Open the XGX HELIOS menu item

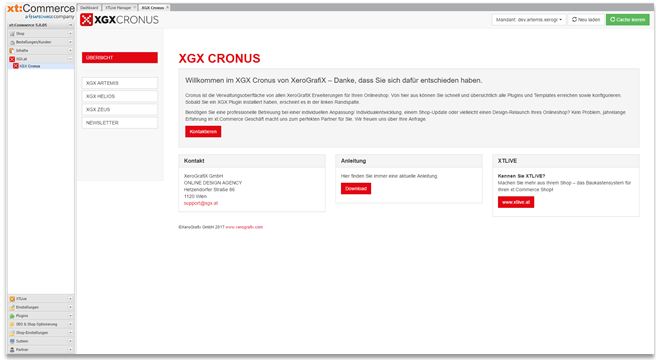tap(120, 96)
